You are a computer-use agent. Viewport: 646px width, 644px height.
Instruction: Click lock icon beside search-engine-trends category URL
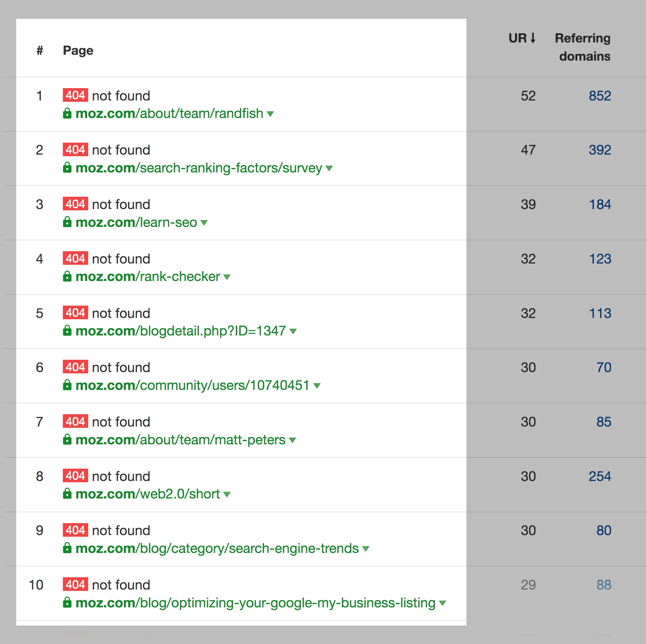point(67,548)
